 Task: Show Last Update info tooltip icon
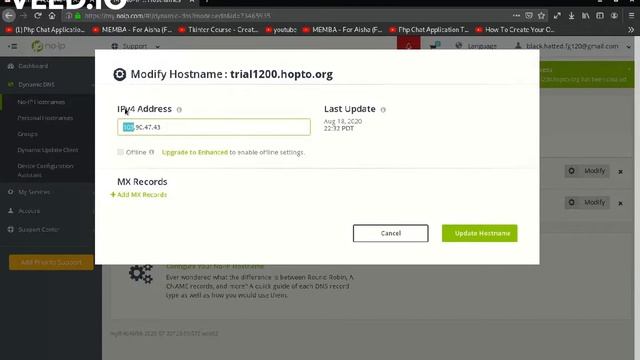pos(383,109)
